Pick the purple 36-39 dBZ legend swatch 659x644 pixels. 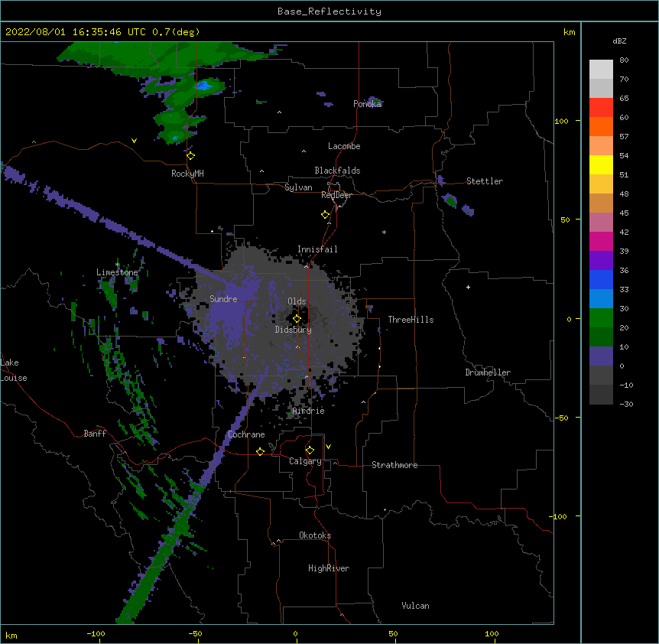point(601,261)
